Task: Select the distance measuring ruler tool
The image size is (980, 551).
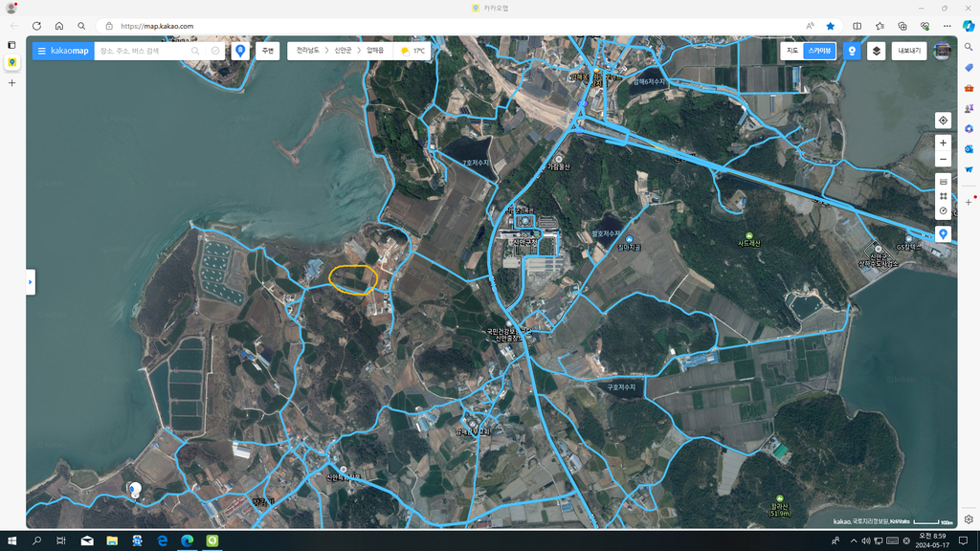Action: pos(943,182)
